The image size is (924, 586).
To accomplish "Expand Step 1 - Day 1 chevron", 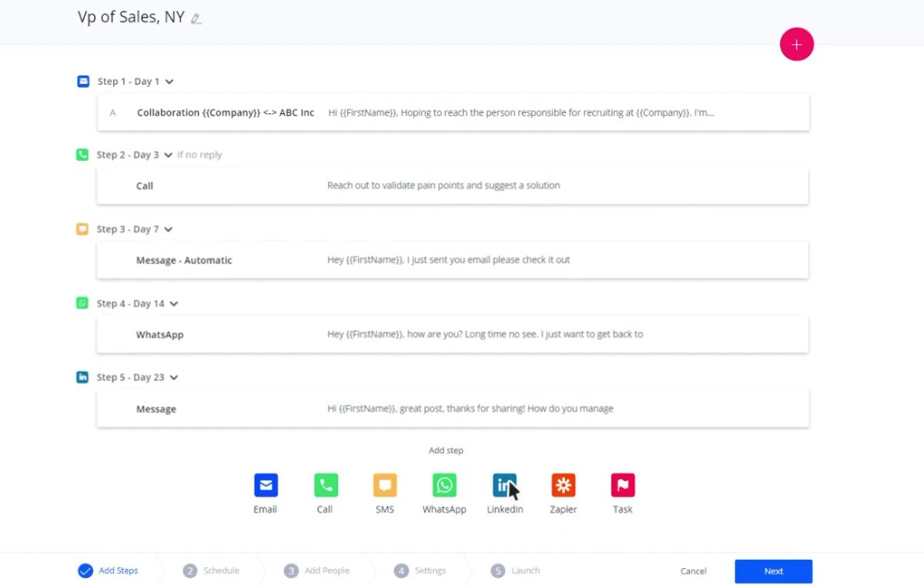I will coord(169,82).
